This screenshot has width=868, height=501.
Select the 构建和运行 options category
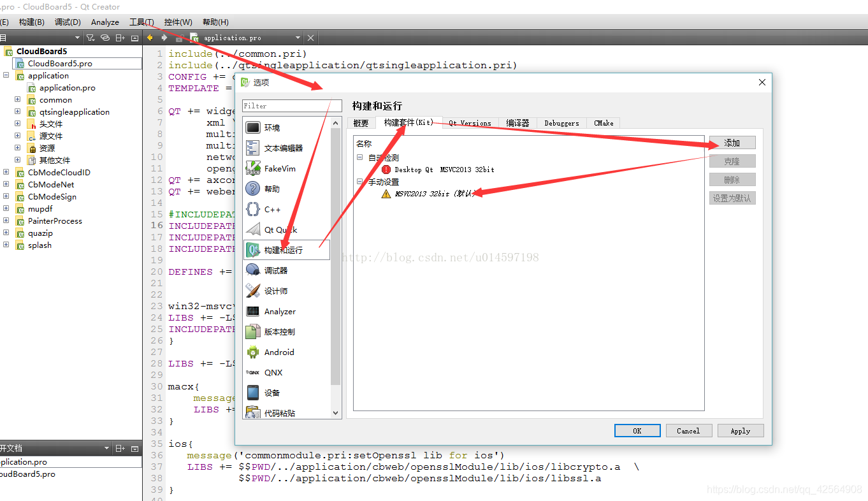[287, 250]
